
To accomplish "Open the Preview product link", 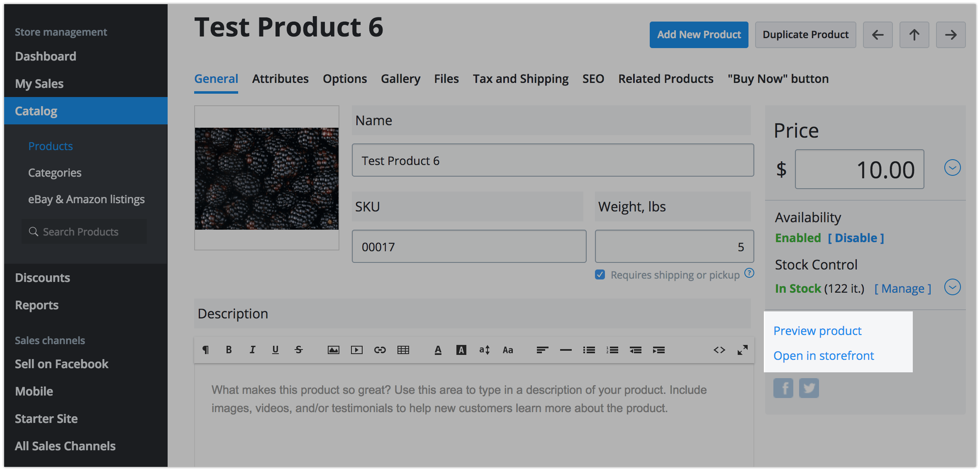I will coord(817,331).
